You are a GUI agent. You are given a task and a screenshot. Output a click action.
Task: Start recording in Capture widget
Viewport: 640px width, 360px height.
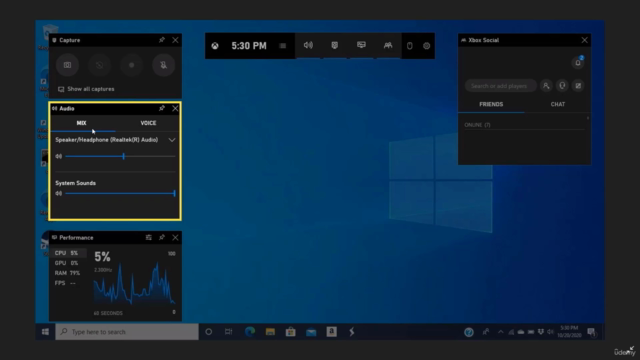pyautogui.click(x=131, y=65)
